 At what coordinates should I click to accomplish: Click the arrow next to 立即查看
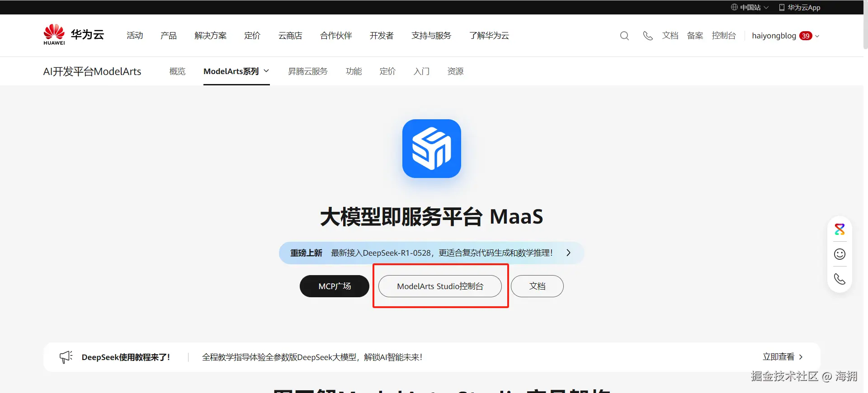coord(801,357)
